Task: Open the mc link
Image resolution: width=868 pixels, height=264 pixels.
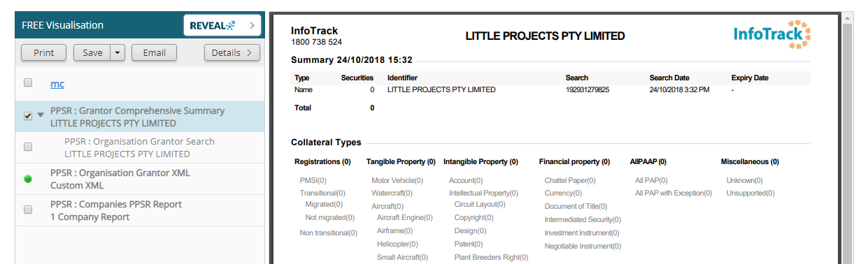Action: [x=57, y=84]
